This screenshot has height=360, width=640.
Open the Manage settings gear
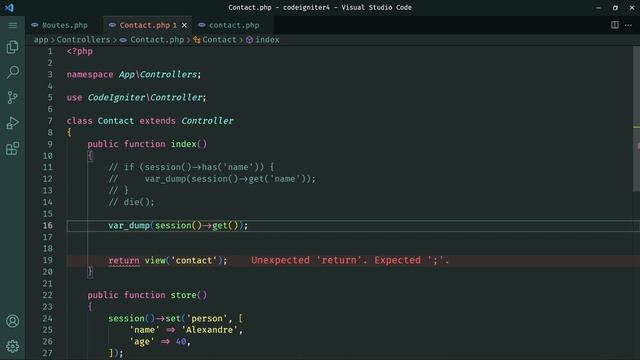tap(12, 346)
